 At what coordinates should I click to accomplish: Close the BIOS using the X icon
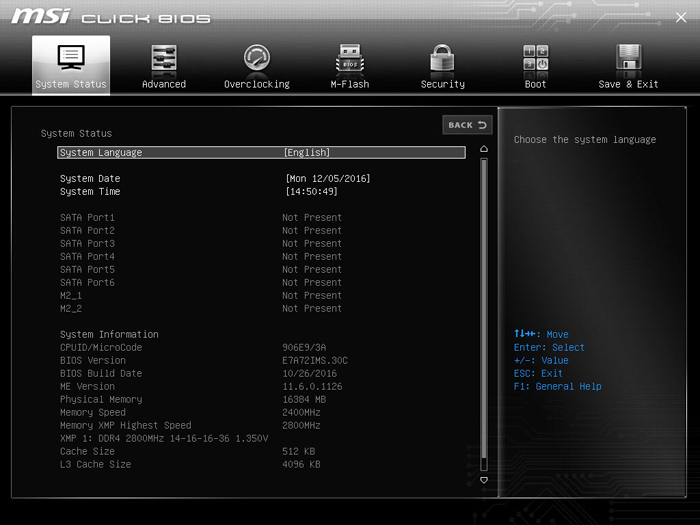[x=679, y=18]
